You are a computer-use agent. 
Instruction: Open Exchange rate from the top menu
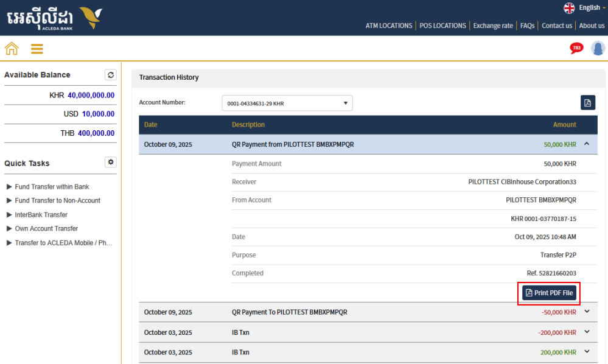coord(493,26)
